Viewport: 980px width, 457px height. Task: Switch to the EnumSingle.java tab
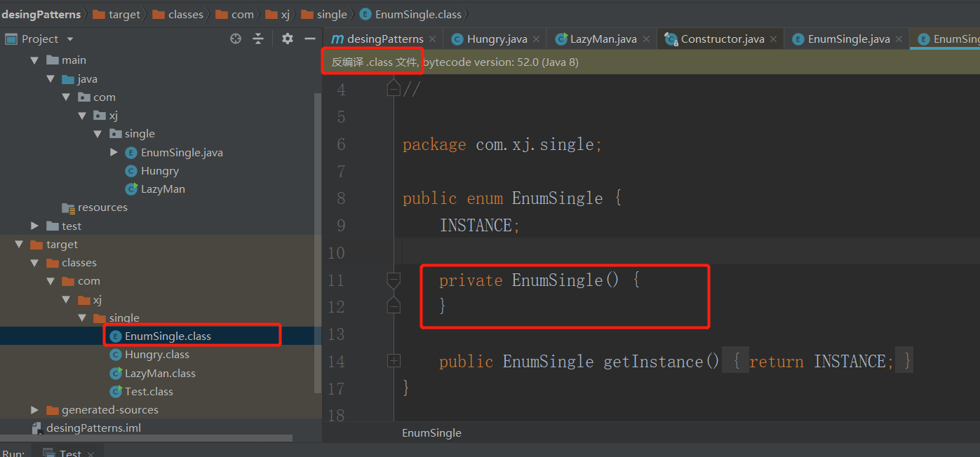848,39
